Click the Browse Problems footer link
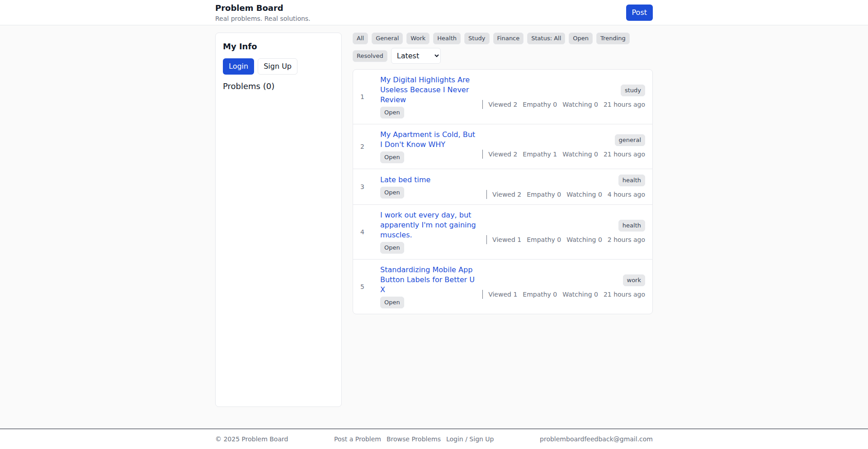The image size is (868, 449). coord(413,439)
